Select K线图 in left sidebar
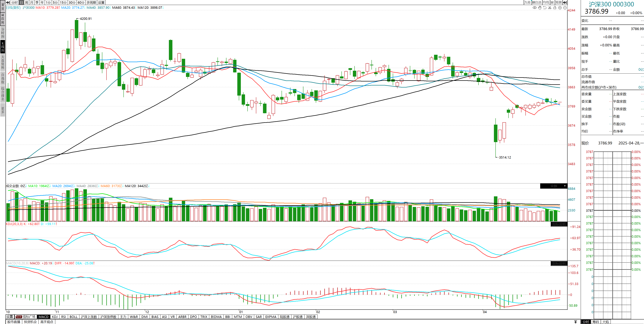Viewport: 644px width, 324px height. 3,47
